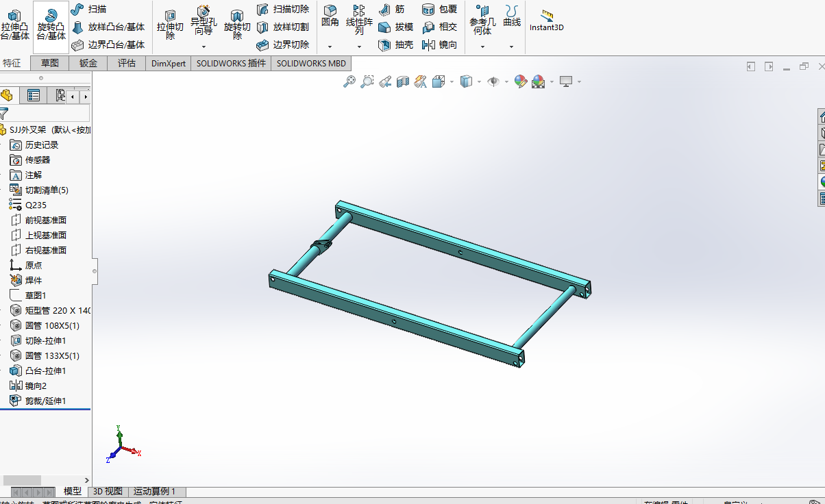This screenshot has width=825, height=504.
Task: Open the 异型孔向导 hole wizard
Action: [204, 21]
